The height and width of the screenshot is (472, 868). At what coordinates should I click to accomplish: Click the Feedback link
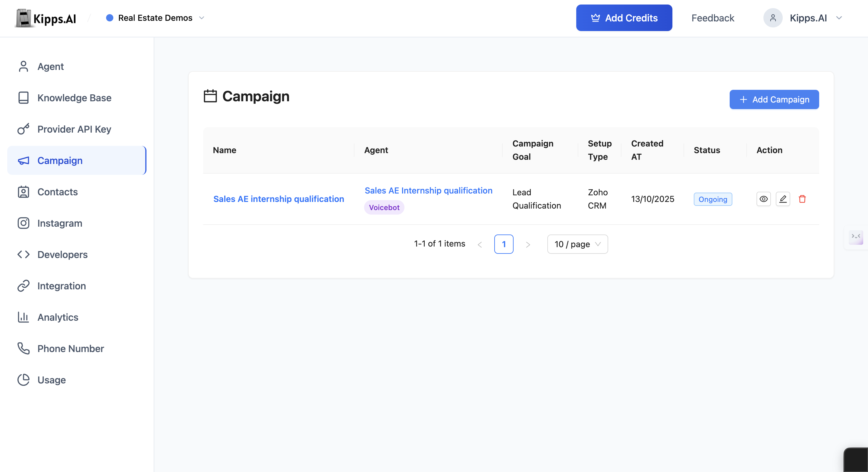pyautogui.click(x=712, y=18)
